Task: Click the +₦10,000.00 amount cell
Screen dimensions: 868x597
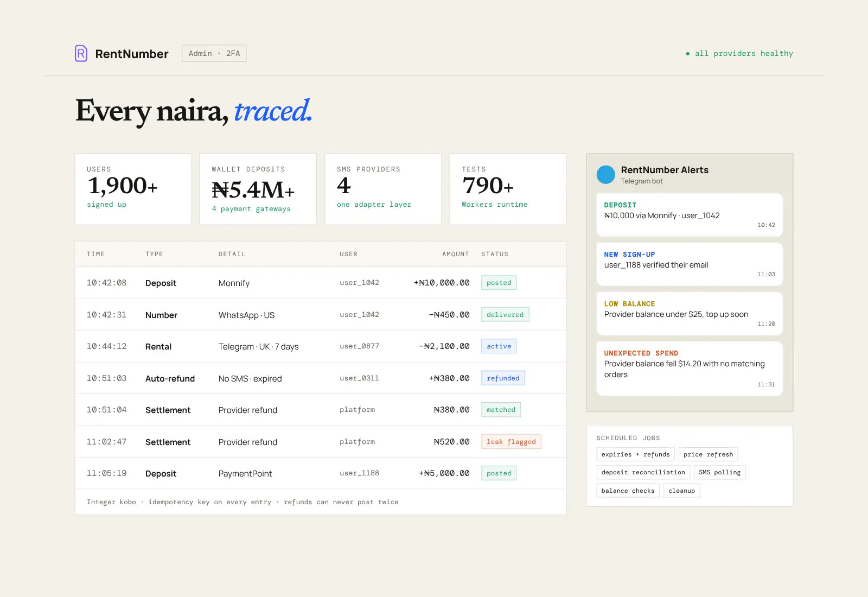Action: [442, 283]
